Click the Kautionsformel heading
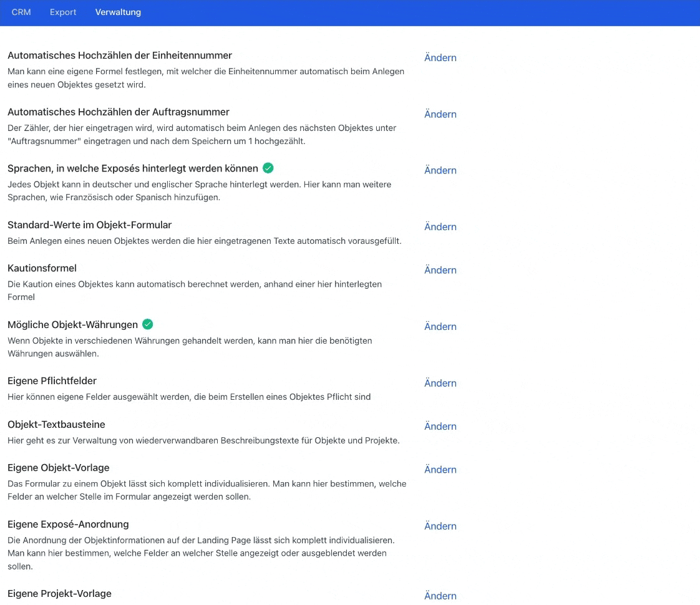 point(42,268)
